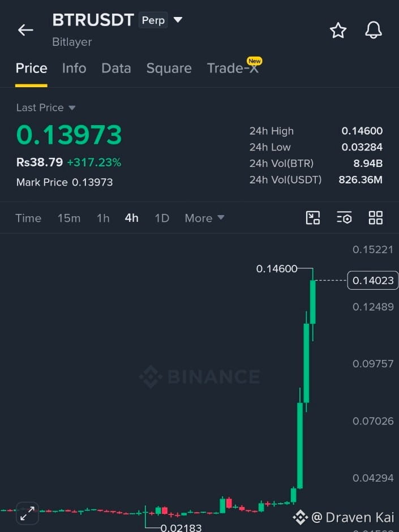Open price alert bell icon
This screenshot has height=532, width=399.
coord(373,30)
